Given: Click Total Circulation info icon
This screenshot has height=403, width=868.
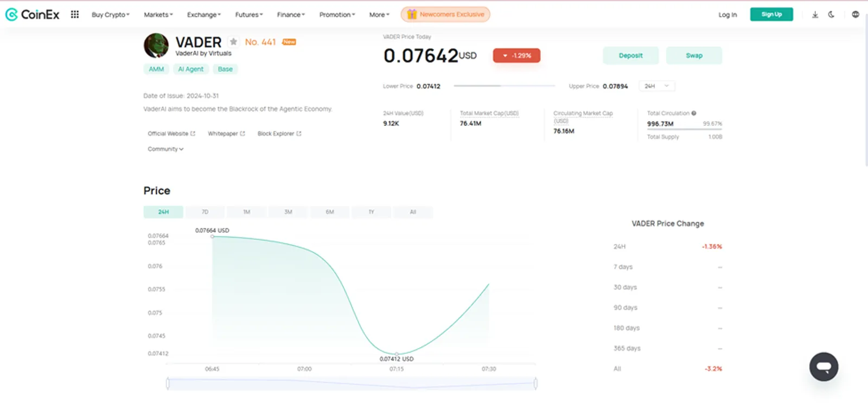Looking at the screenshot, I should pyautogui.click(x=694, y=113).
